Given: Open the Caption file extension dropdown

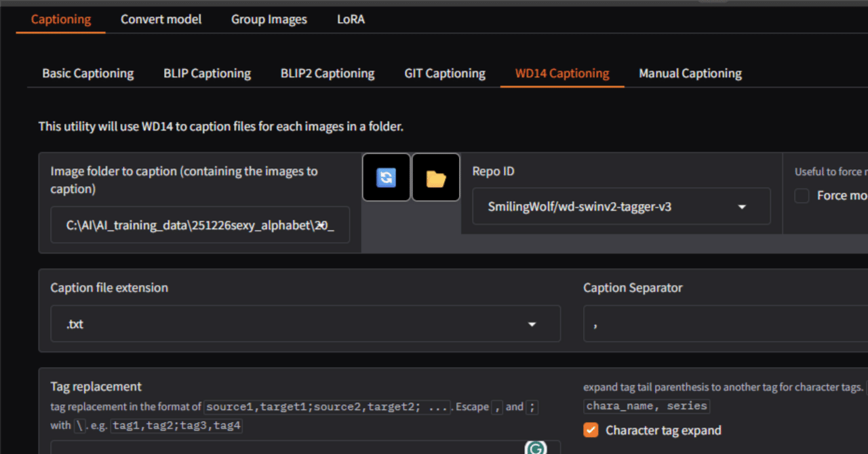Looking at the screenshot, I should pos(532,325).
